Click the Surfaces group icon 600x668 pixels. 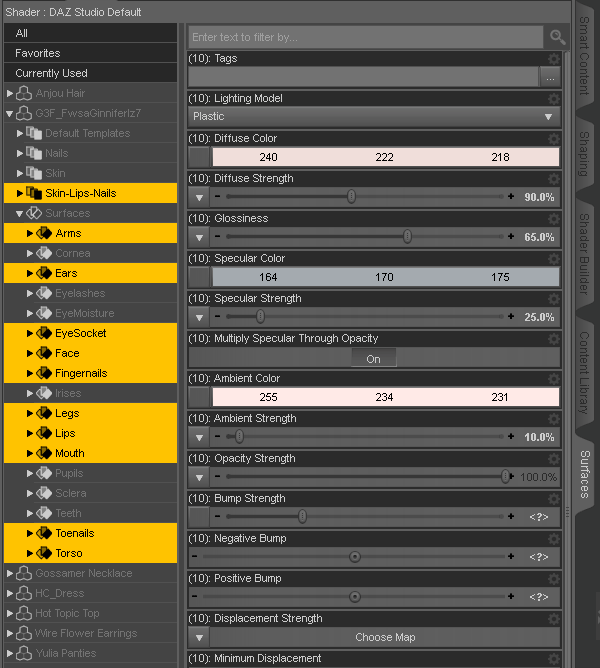click(x=34, y=213)
